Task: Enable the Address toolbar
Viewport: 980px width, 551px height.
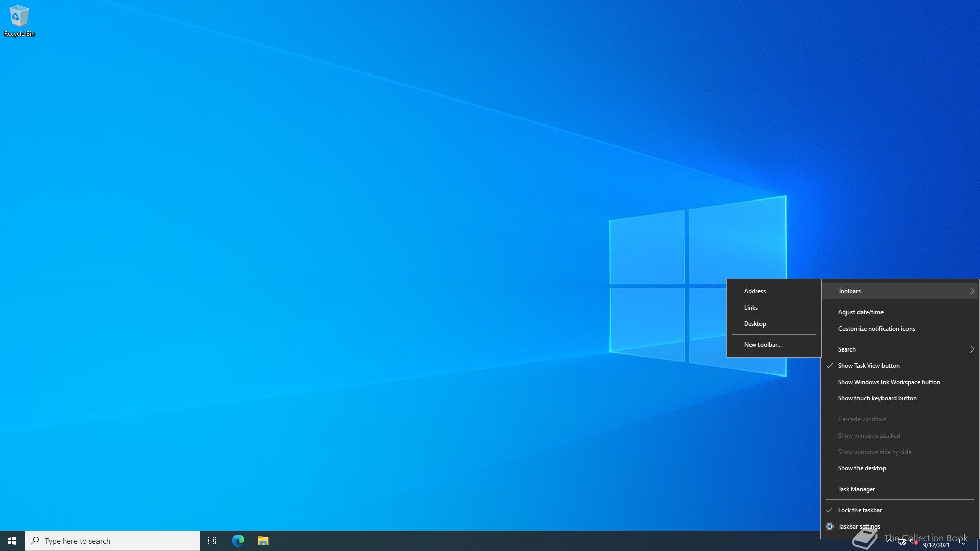Action: [x=774, y=291]
